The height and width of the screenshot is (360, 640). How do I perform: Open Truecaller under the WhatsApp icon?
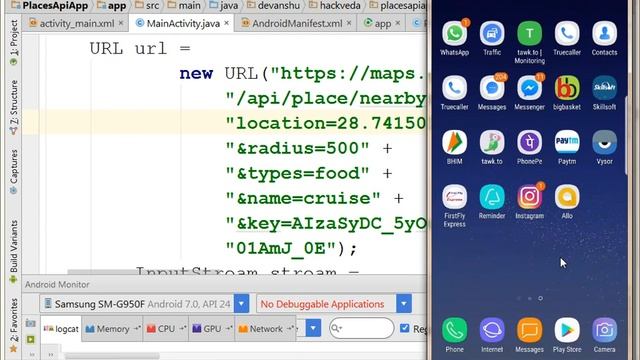(x=454, y=88)
